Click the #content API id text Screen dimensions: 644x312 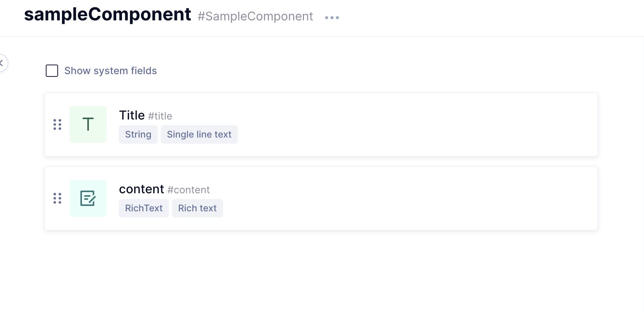tap(189, 189)
